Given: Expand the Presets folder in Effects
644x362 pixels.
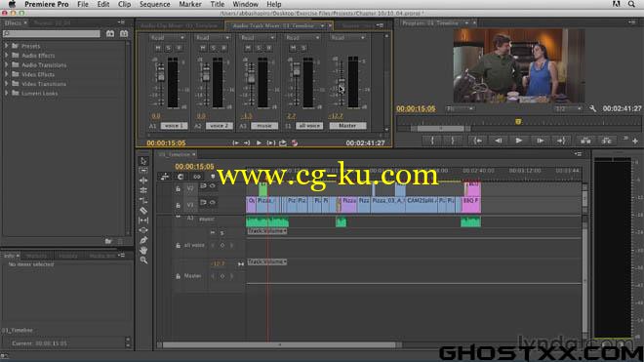Looking at the screenshot, I should (x=6, y=46).
